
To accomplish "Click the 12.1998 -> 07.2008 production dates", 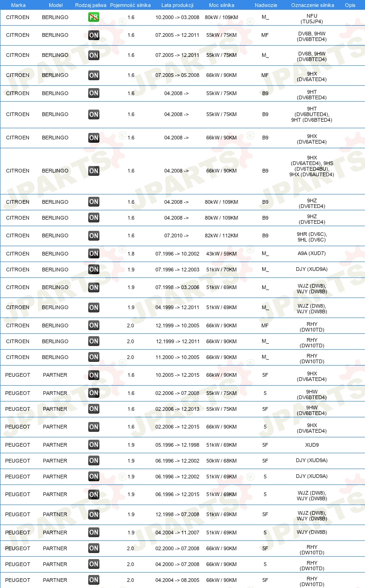I will (x=177, y=514).
